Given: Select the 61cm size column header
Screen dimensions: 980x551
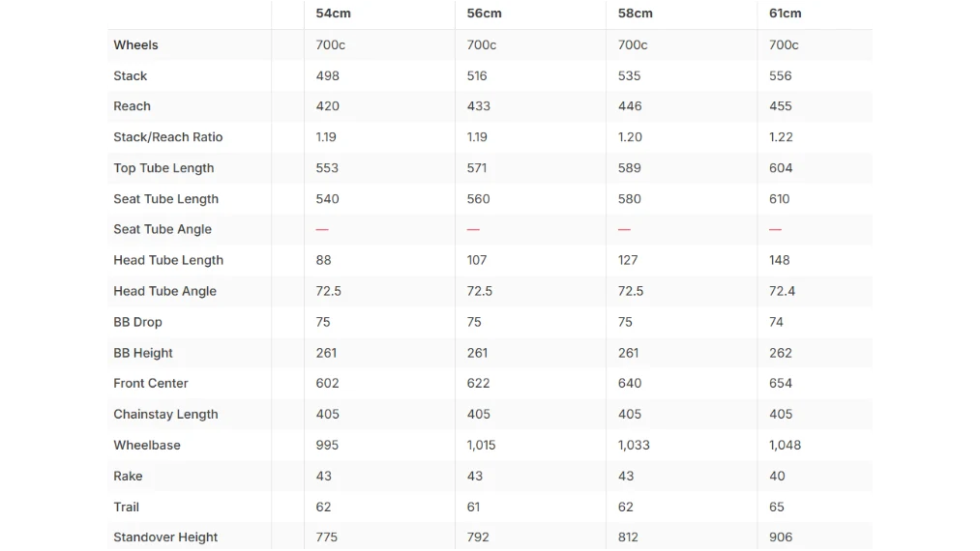Looking at the screenshot, I should click(785, 14).
